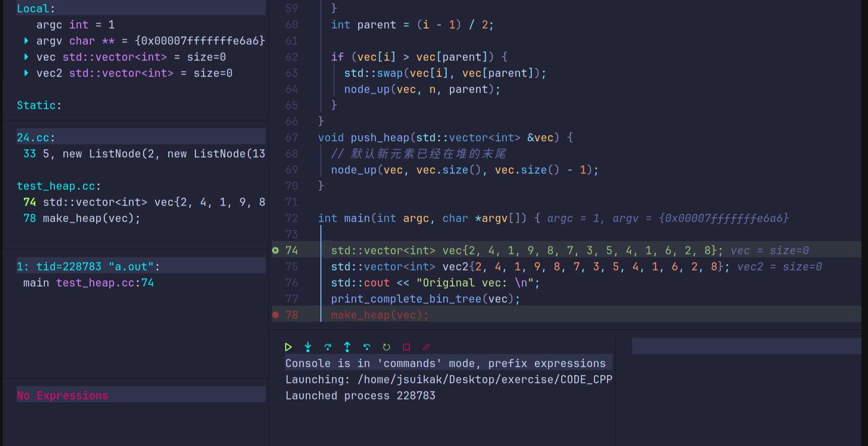Restart the debug session icon
Viewport: 868px width, 446px height.
coord(386,347)
